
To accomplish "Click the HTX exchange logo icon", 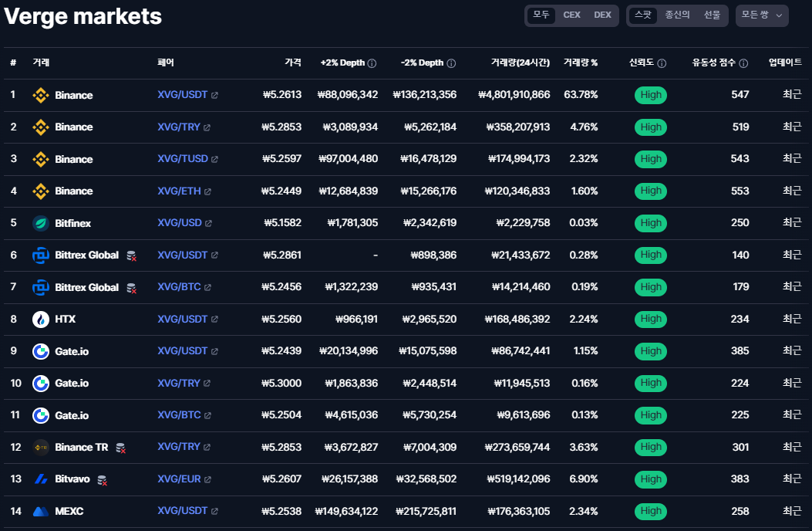I will pos(41,319).
